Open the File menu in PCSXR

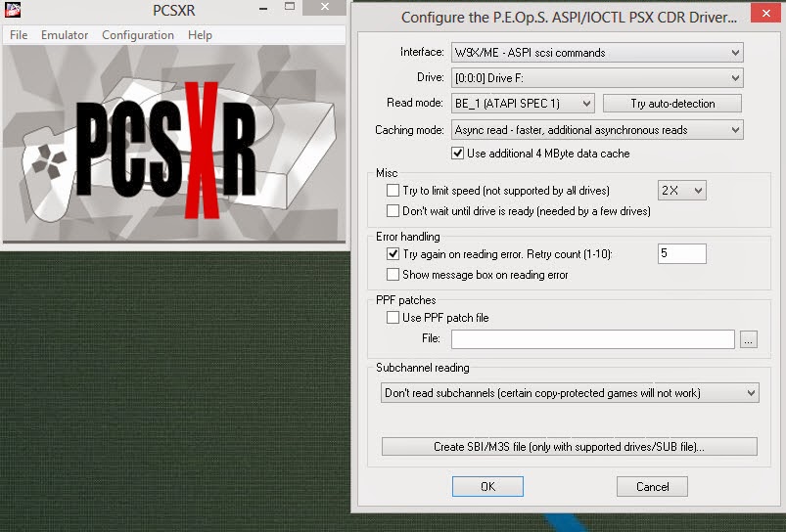tap(19, 35)
